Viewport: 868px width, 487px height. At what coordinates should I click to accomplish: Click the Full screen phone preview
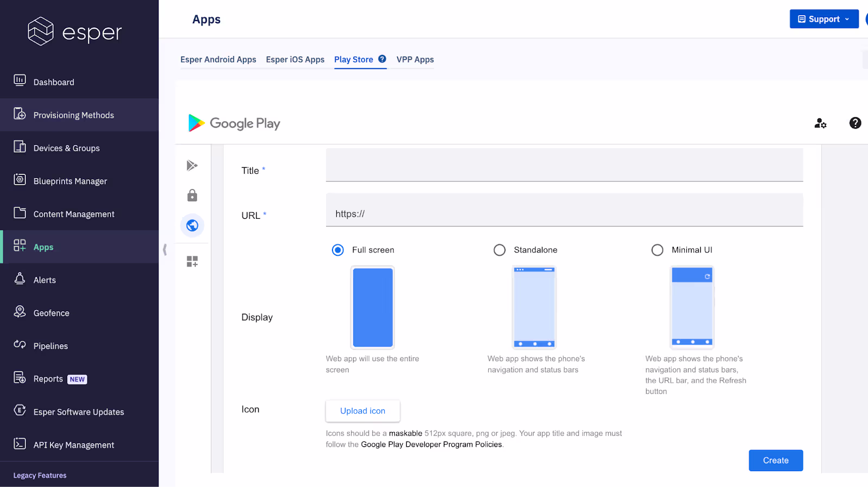pyautogui.click(x=373, y=307)
